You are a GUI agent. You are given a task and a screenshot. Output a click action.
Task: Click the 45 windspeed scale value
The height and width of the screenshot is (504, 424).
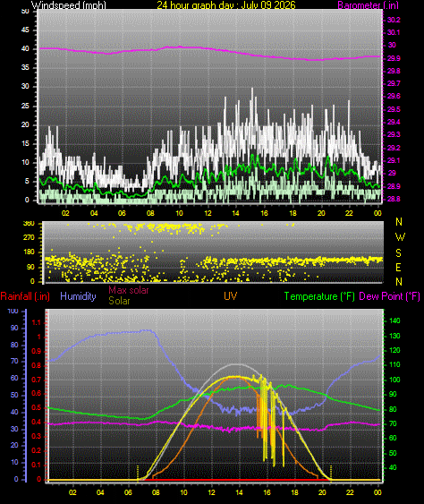25,30
